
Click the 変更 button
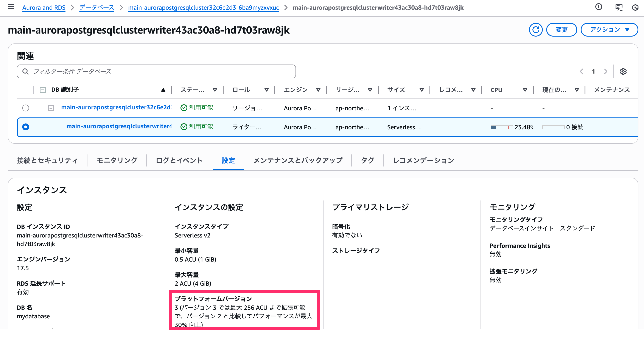(562, 30)
